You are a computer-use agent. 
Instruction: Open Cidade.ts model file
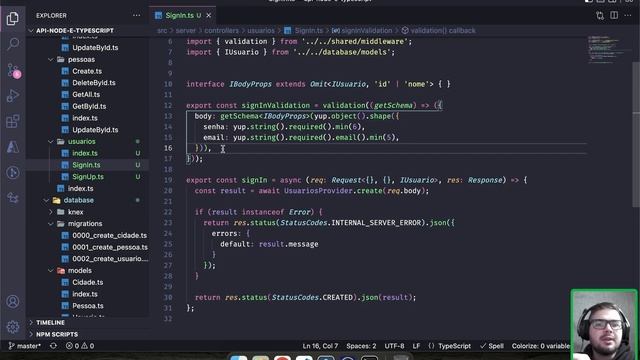87,282
